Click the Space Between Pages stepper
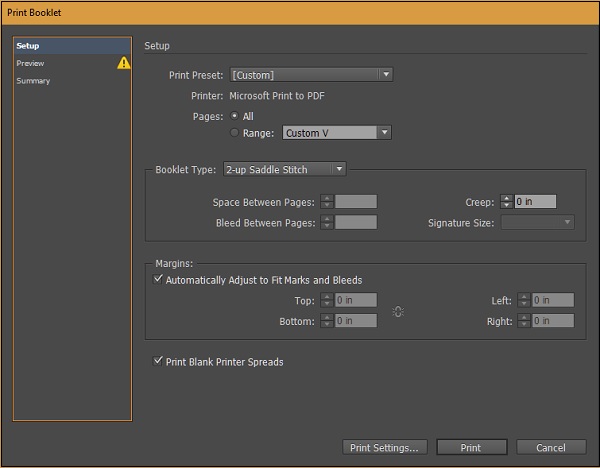 (327, 201)
